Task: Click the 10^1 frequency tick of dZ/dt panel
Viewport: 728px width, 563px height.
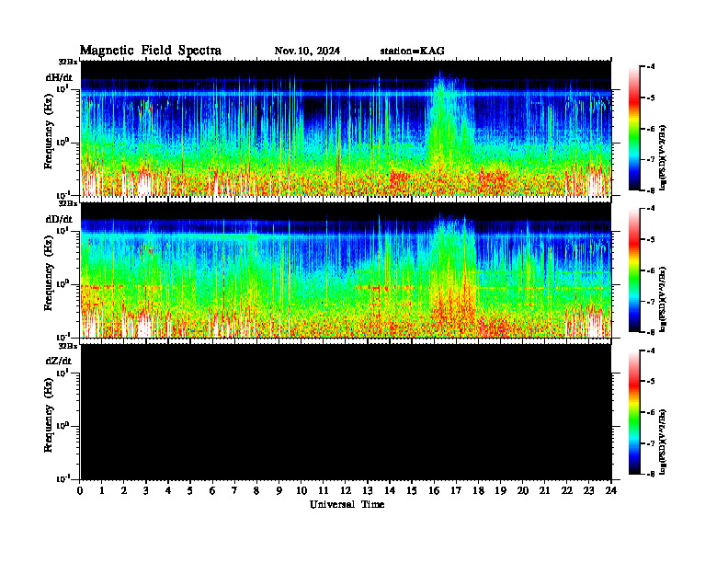Action: pyautogui.click(x=63, y=373)
